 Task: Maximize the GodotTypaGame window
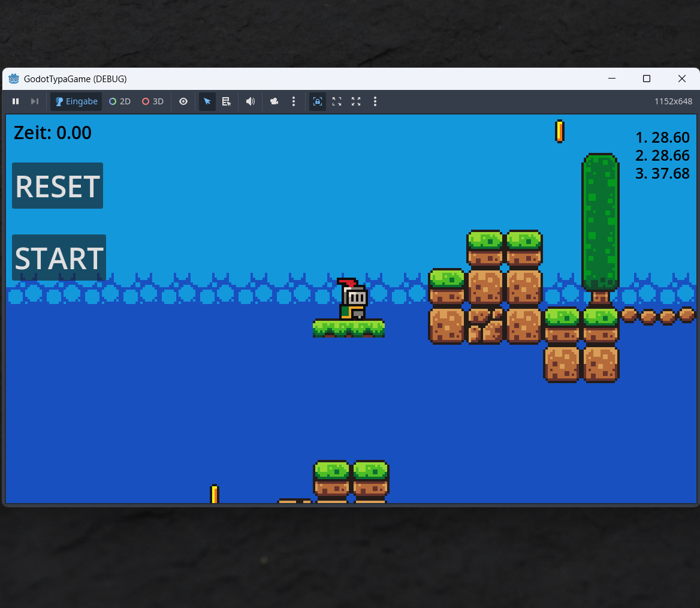pyautogui.click(x=647, y=79)
